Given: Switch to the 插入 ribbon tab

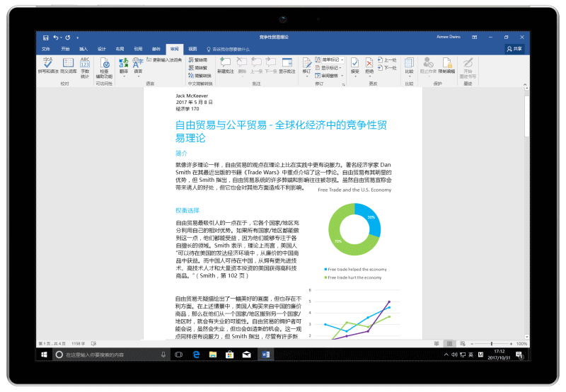Looking at the screenshot, I should [x=83, y=49].
